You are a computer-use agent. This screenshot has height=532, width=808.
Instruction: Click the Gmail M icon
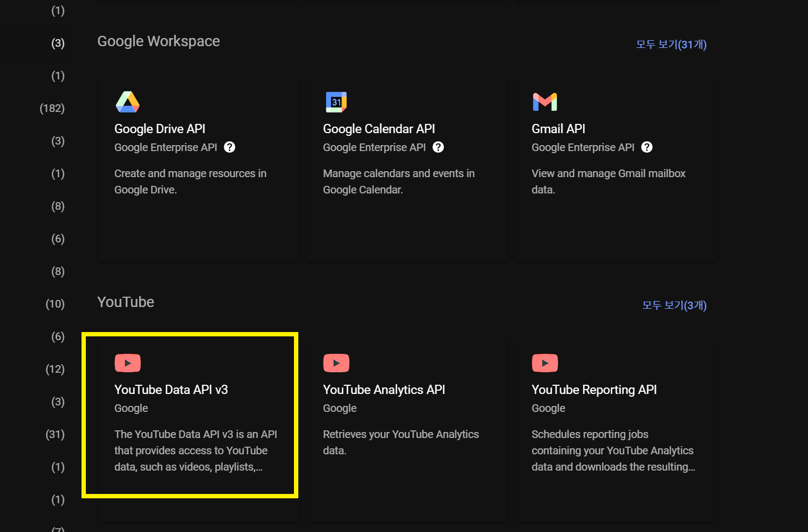click(x=545, y=102)
